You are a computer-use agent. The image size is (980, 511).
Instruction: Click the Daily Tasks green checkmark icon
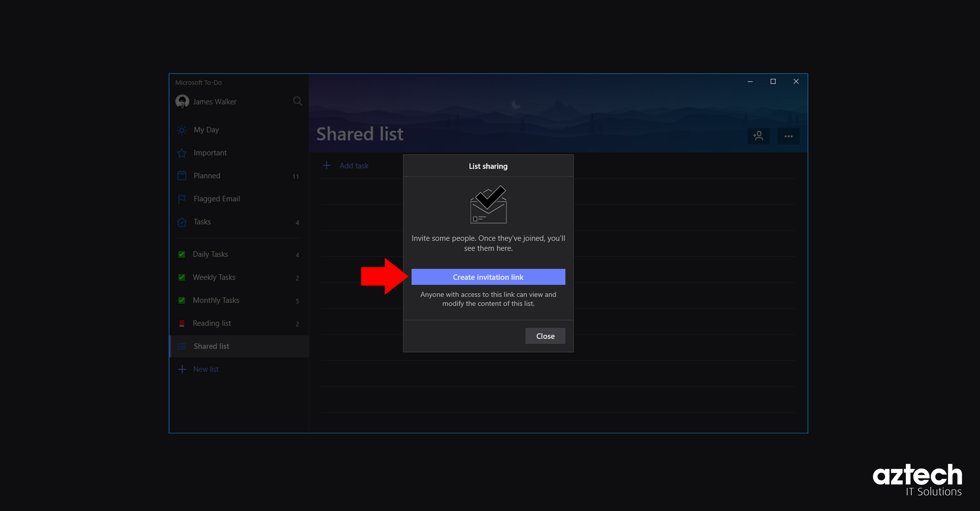pos(182,254)
